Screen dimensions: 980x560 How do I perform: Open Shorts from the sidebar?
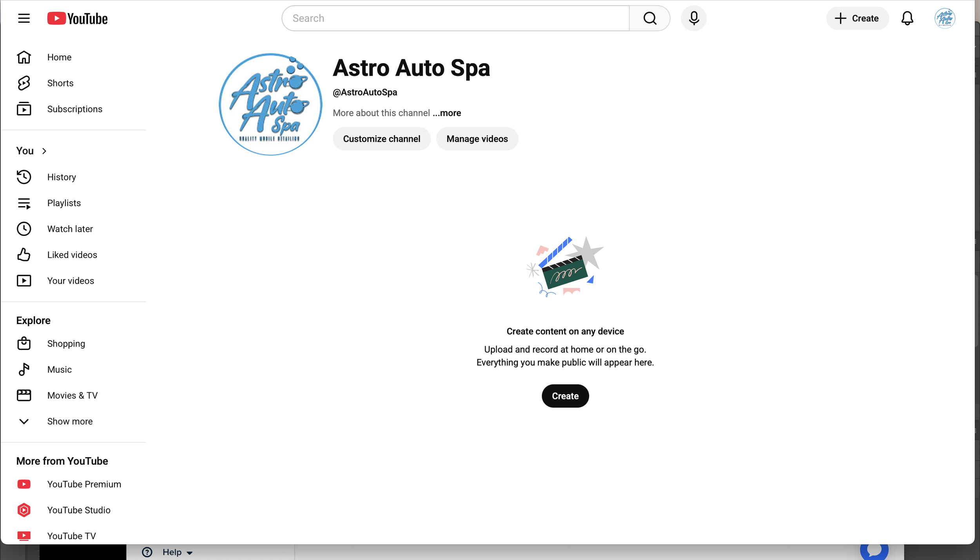pyautogui.click(x=60, y=83)
